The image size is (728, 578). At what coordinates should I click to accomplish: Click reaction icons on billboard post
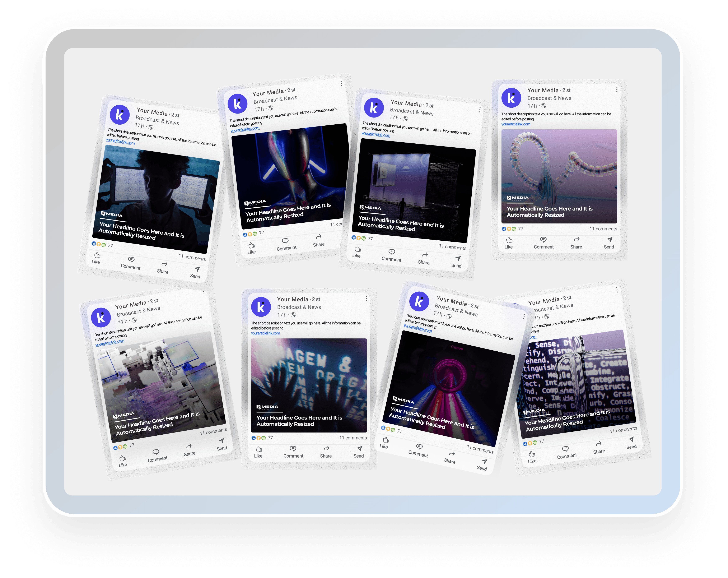[x=359, y=238]
